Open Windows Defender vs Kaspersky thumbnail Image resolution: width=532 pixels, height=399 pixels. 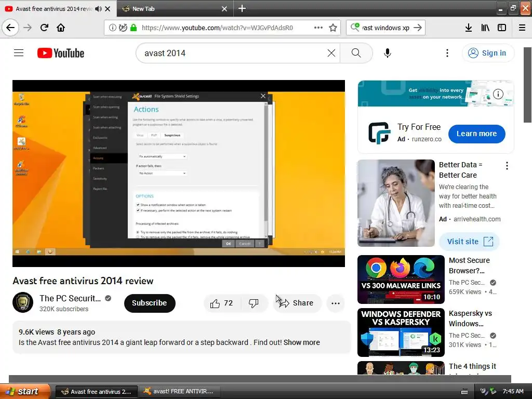[401, 332]
